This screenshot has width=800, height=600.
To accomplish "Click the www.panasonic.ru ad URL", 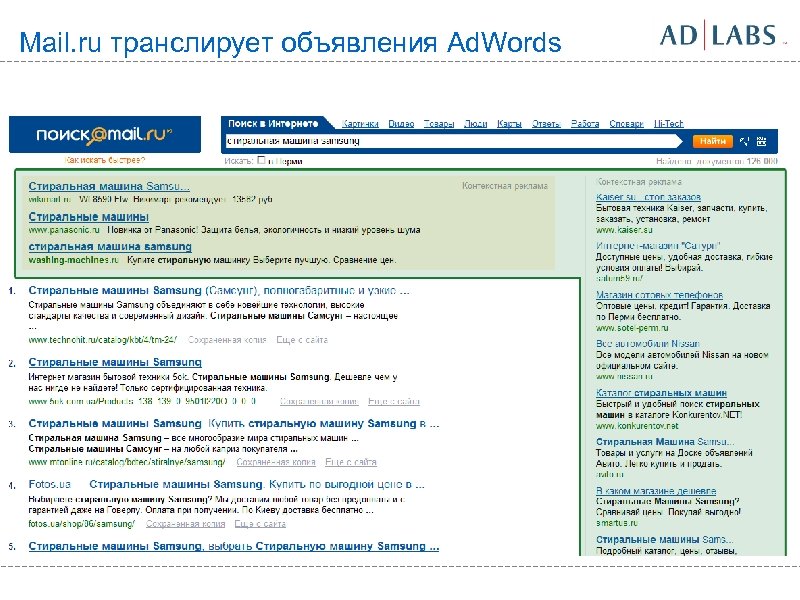I will tap(64, 230).
